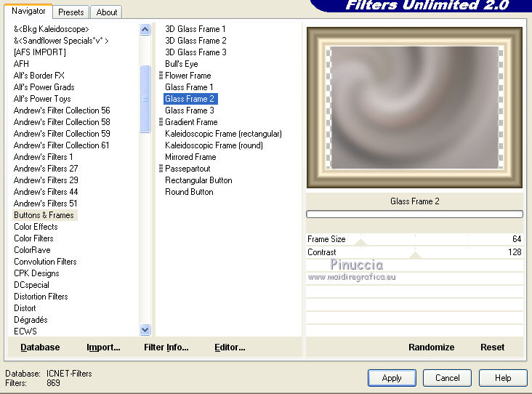Image resolution: width=532 pixels, height=394 pixels.
Task: Select the Convolution Filters category
Action: [x=45, y=262]
